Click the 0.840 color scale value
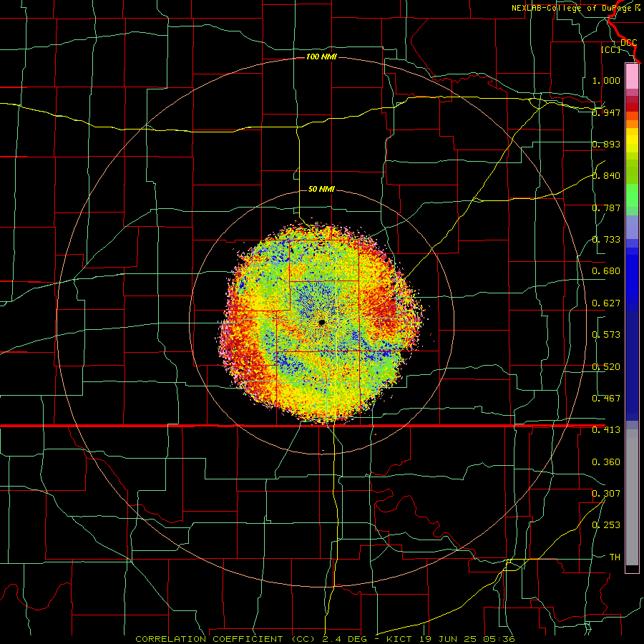This screenshot has width=644, height=644. click(606, 176)
